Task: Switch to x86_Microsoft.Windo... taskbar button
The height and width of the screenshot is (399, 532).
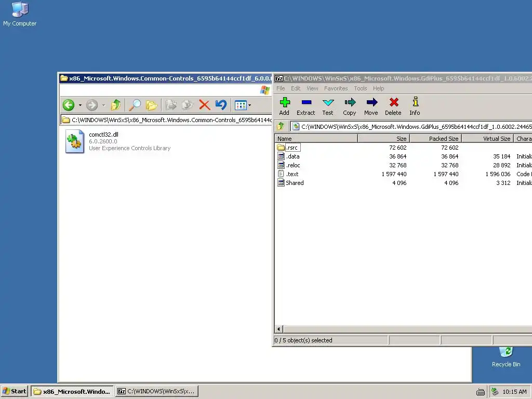Action: coord(72,391)
